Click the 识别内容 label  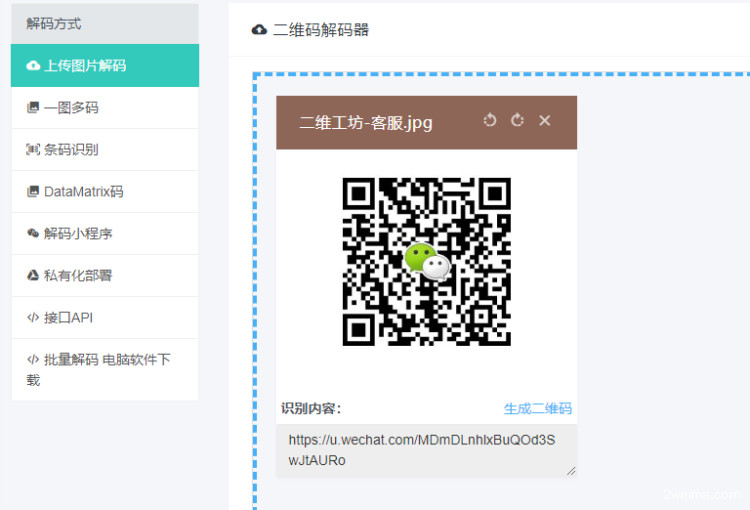(x=311, y=408)
